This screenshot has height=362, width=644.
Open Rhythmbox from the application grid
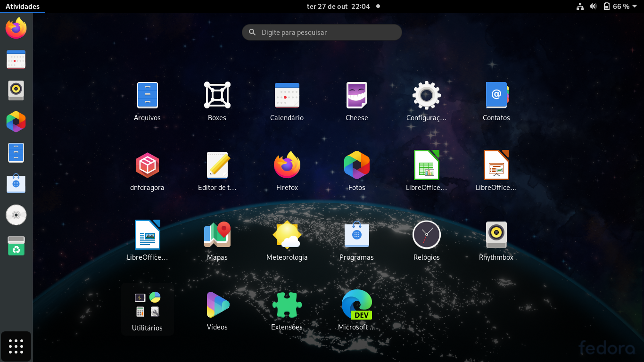[496, 235]
